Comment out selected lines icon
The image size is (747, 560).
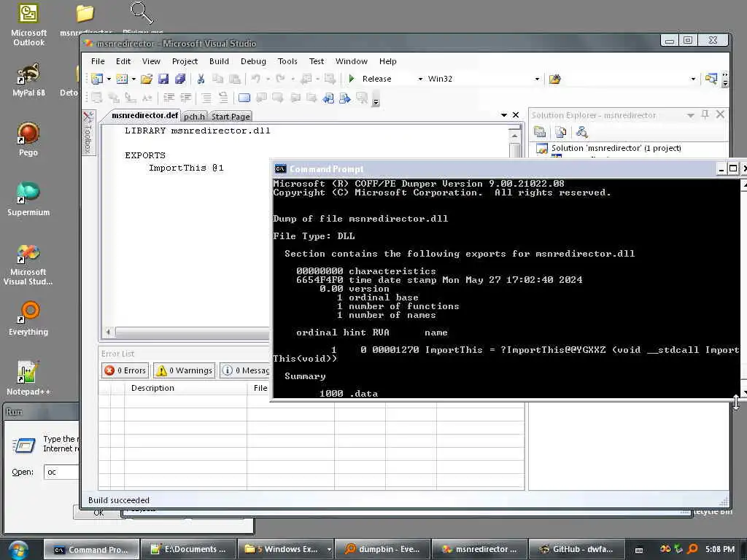coord(206,98)
